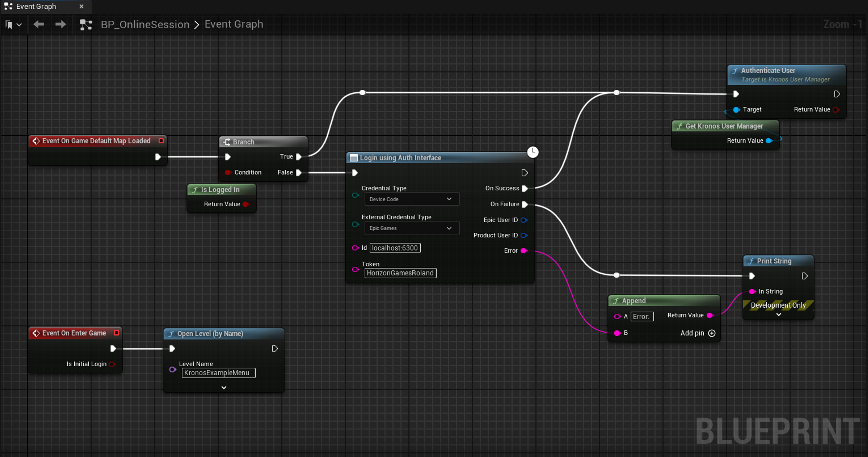Click Is Initial Login output pin
The width and height of the screenshot is (868, 457).
[112, 364]
